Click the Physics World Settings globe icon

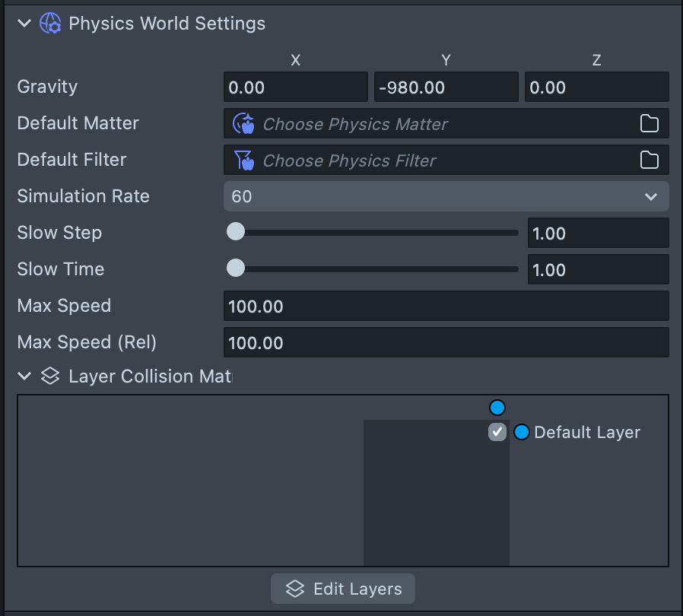[x=50, y=24]
